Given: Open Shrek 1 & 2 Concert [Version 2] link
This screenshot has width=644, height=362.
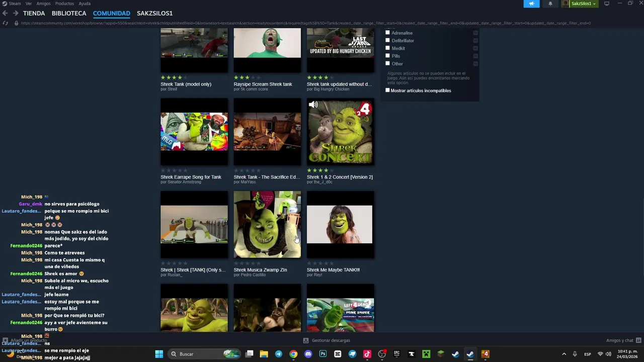Looking at the screenshot, I should (x=340, y=177).
